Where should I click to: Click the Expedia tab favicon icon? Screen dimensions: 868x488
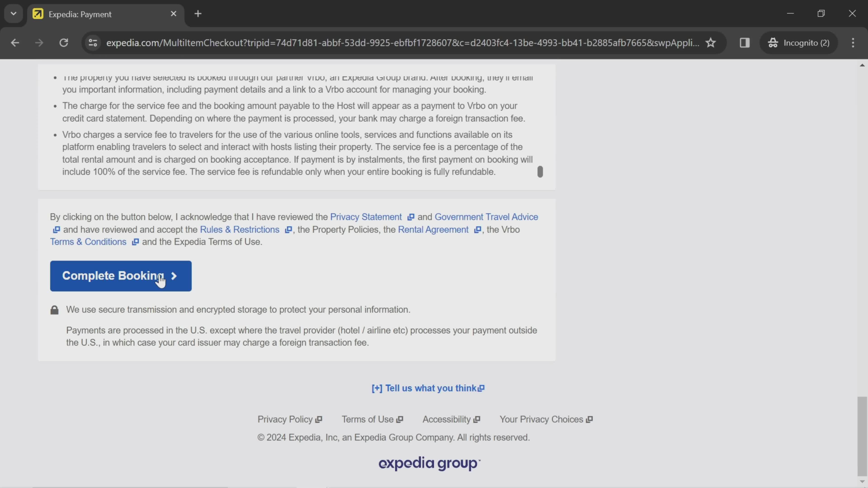[38, 13]
